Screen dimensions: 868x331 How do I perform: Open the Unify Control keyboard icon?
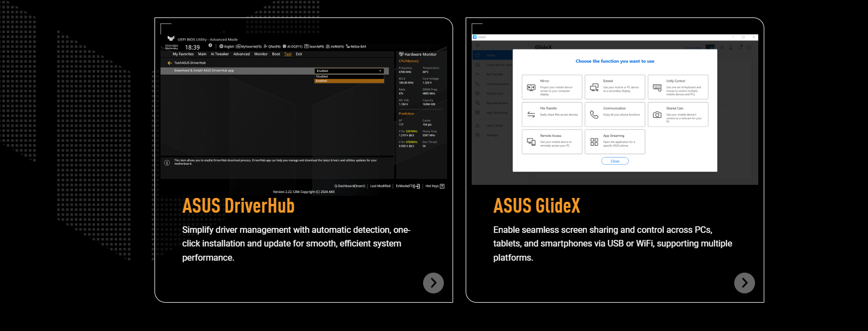pyautogui.click(x=657, y=87)
